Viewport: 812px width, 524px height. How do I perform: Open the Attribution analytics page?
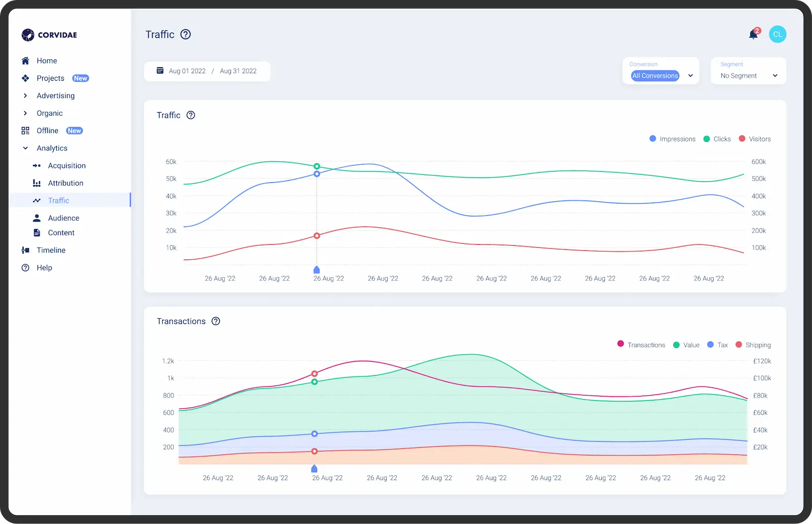(x=65, y=183)
